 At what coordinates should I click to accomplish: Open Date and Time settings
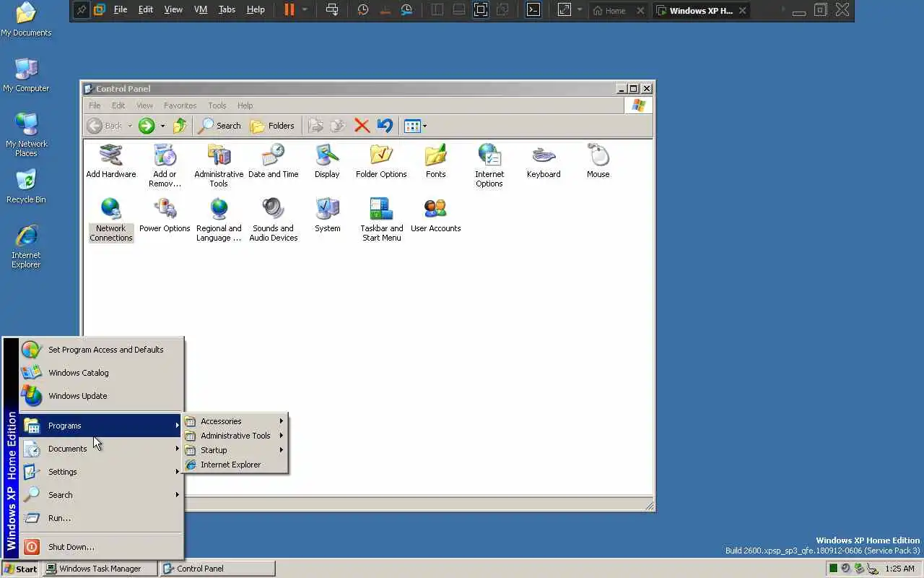[x=273, y=160]
